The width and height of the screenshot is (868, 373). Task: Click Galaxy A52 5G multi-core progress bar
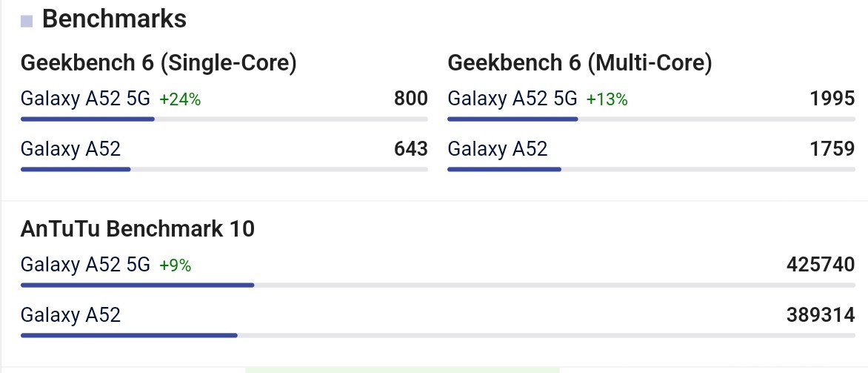click(651, 119)
